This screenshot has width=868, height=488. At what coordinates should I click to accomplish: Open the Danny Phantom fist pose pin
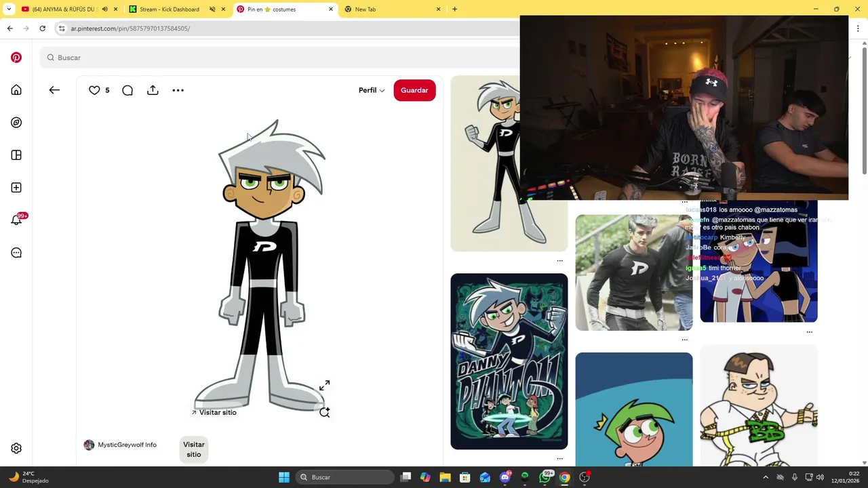click(x=509, y=163)
